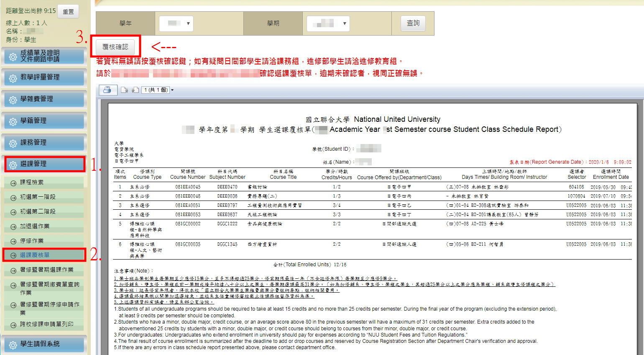Image resolution: width=644 pixels, height=355 pixels.
Task: Open the 學期 semester dropdown
Action: [328, 23]
